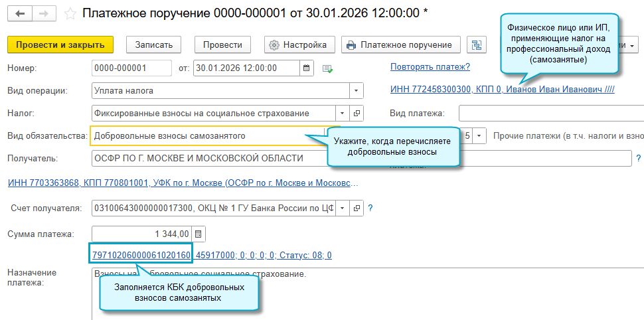The width and height of the screenshot is (644, 320).
Task: Click the back navigation arrow
Action: click(x=20, y=14)
